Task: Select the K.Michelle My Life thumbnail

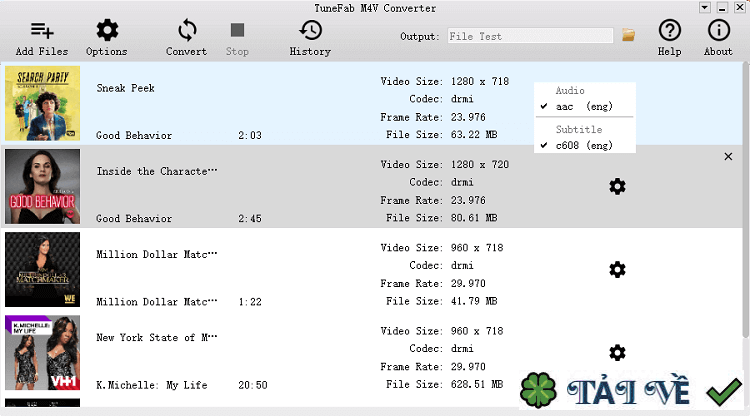Action: coord(43,353)
